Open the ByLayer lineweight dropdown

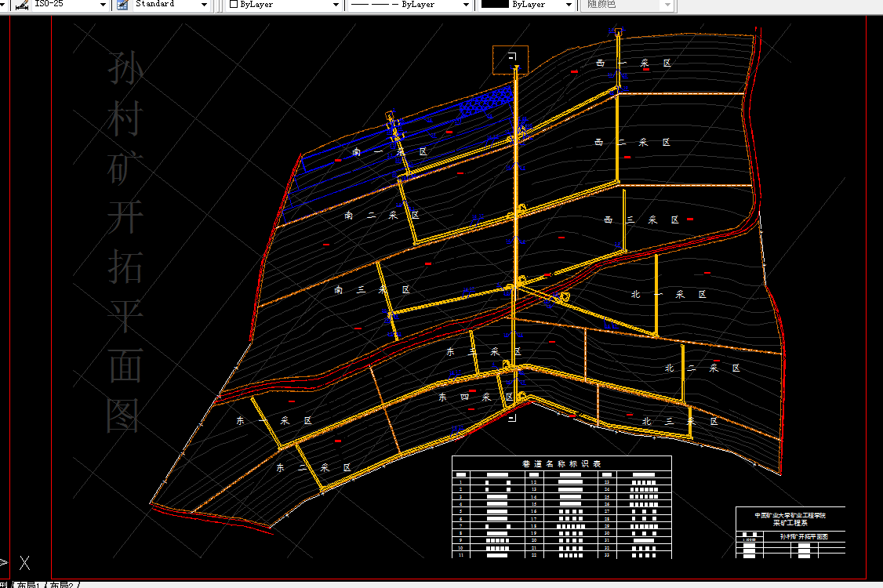click(569, 5)
